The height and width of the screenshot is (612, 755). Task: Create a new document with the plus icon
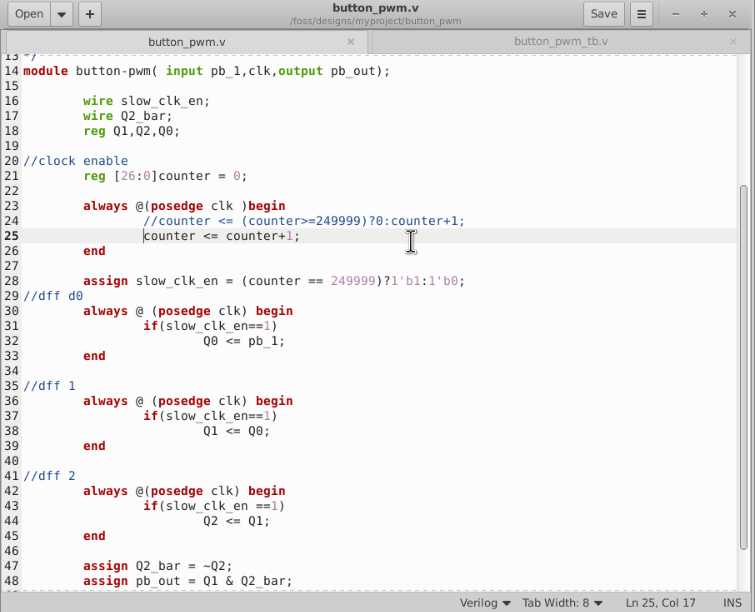click(x=90, y=14)
